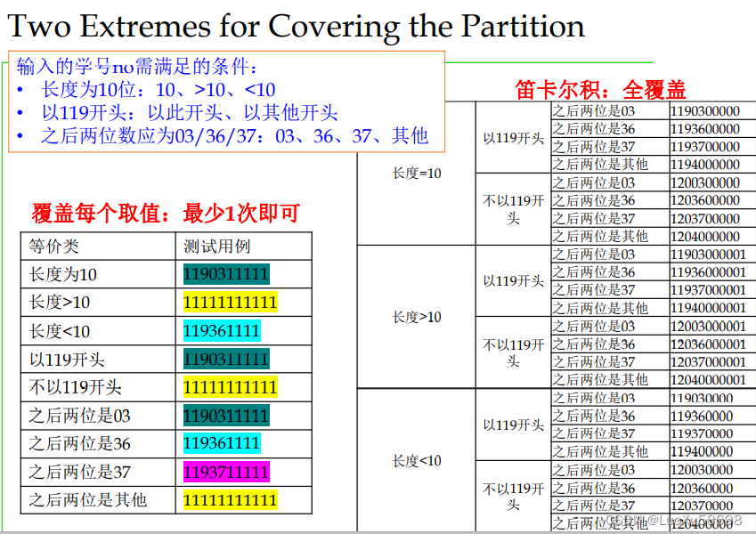
Task: Click the bullet '以119开头：以此开头、以其他开头'
Action: [x=190, y=113]
